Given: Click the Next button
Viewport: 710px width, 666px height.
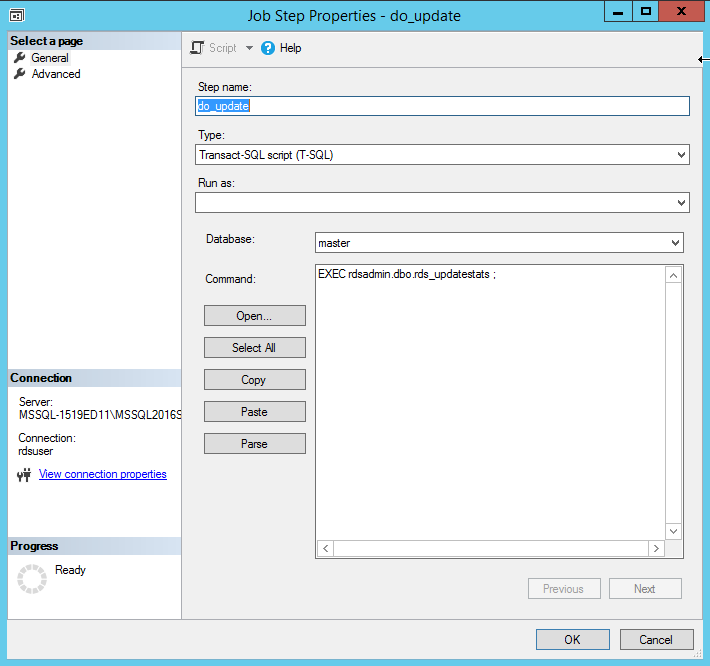Looking at the screenshot, I should 645,589.
